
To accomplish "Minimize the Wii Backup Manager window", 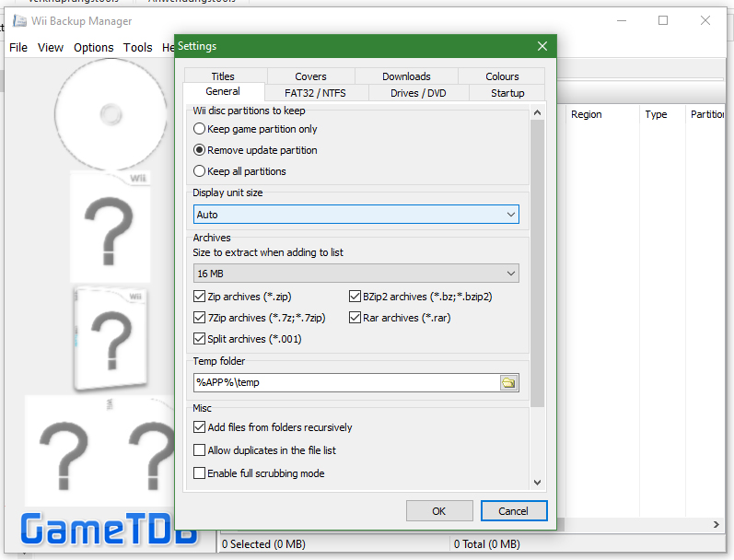I will point(622,20).
